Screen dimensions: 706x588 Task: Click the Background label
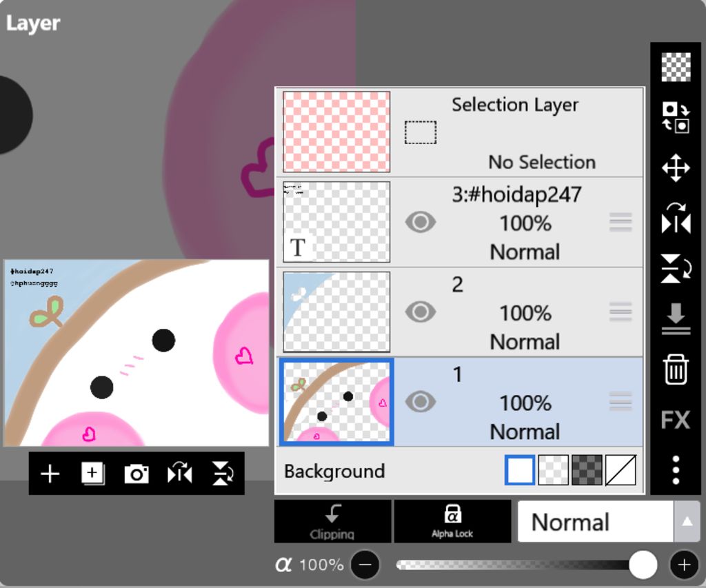tap(334, 472)
